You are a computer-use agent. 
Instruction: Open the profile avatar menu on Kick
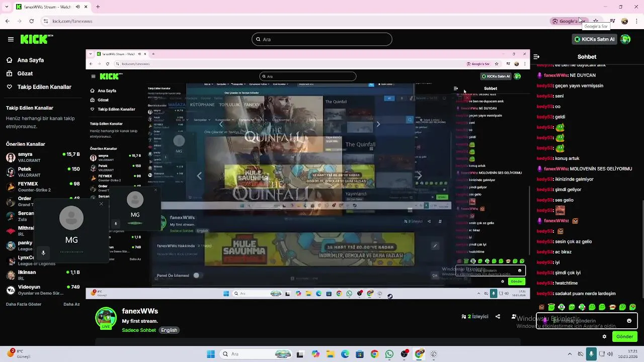pos(625,39)
